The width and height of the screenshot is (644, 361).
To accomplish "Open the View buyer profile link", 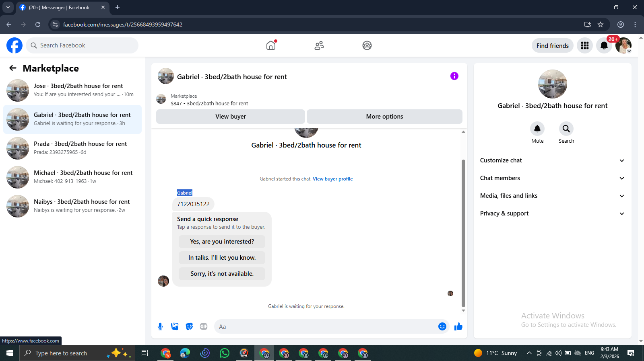I will 333,179.
